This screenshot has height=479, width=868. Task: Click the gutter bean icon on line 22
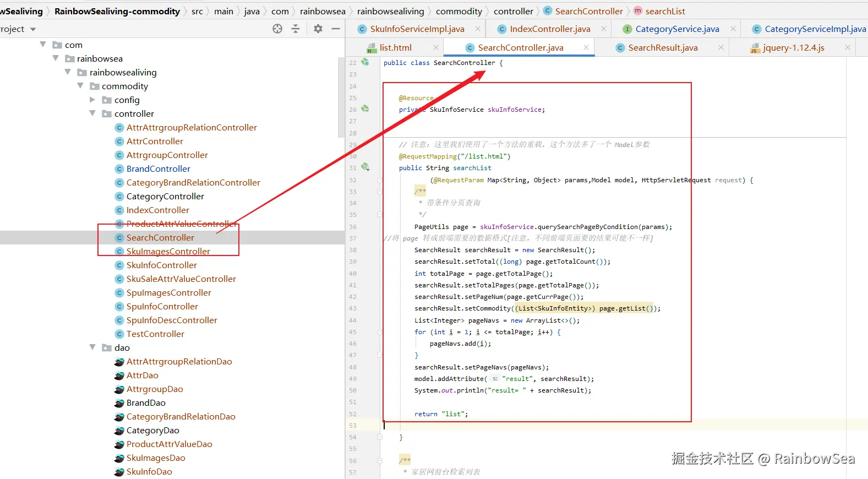point(365,62)
